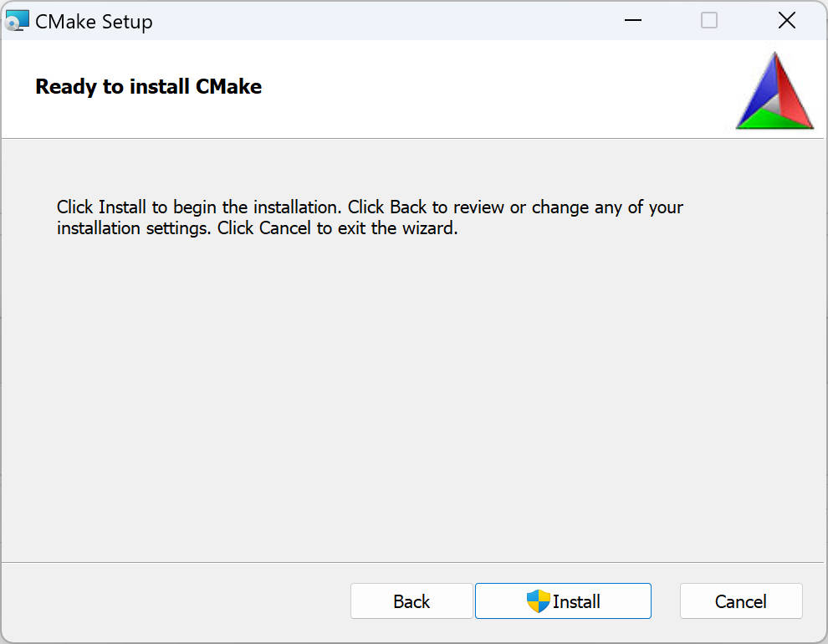Close the CMake Setup wizard window
The image size is (828, 644).
786,21
